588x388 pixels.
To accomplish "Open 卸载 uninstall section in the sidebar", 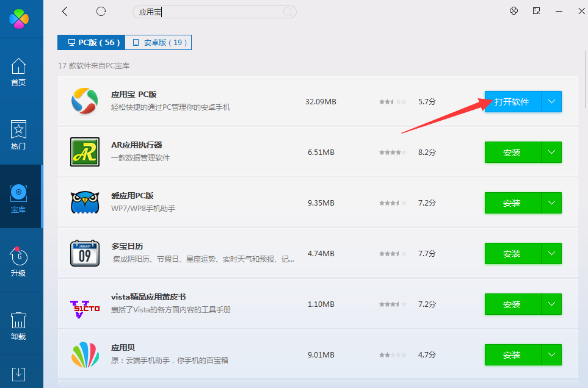I will click(x=19, y=325).
